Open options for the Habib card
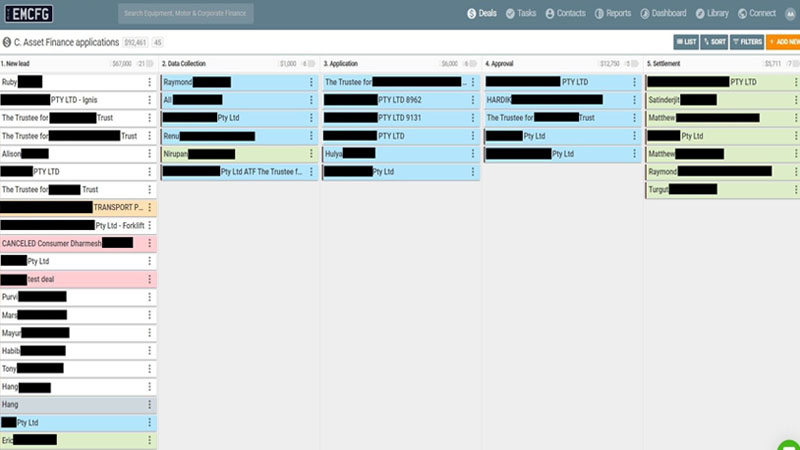800x450 pixels. click(x=149, y=351)
